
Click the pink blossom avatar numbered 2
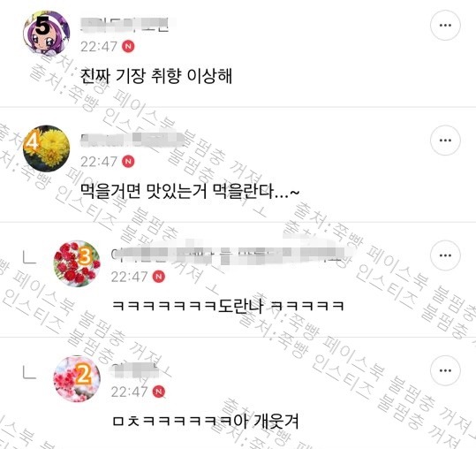[77, 379]
